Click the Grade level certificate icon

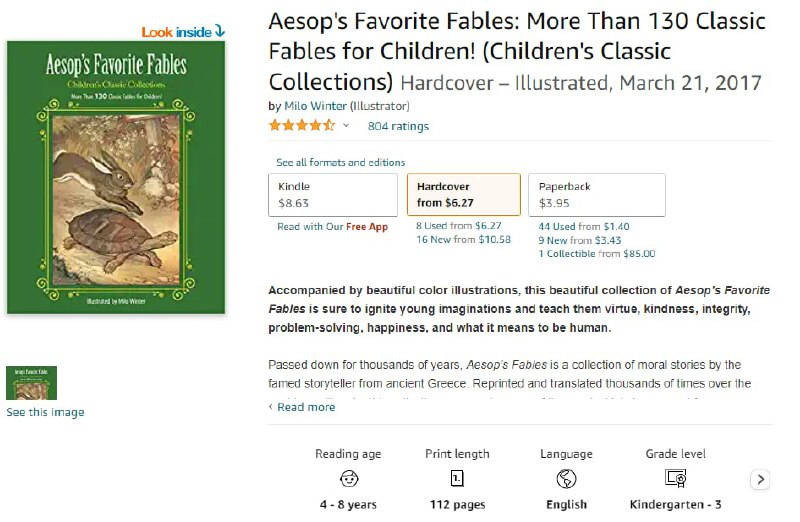coord(675,478)
